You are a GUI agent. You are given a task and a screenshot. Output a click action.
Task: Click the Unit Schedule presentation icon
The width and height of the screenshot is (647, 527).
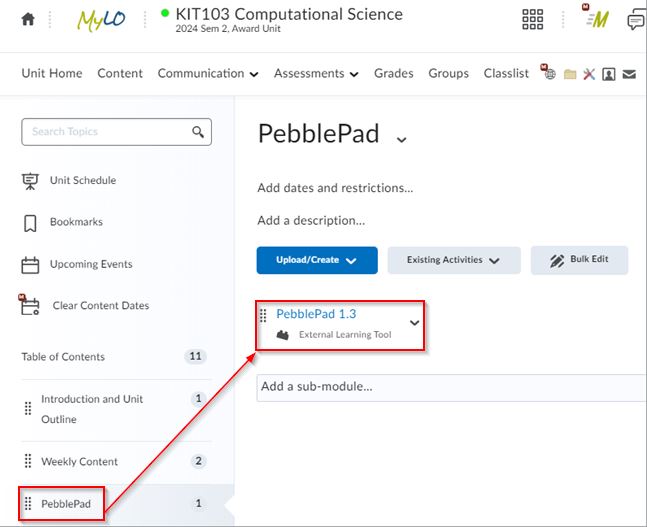pos(30,181)
